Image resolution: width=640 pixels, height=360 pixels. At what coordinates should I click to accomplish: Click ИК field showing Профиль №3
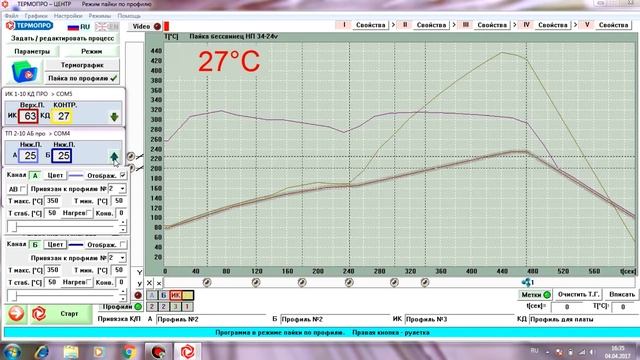click(459, 319)
